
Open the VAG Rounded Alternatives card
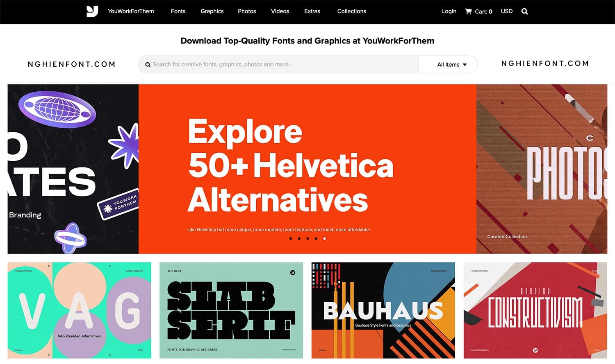[79, 310]
